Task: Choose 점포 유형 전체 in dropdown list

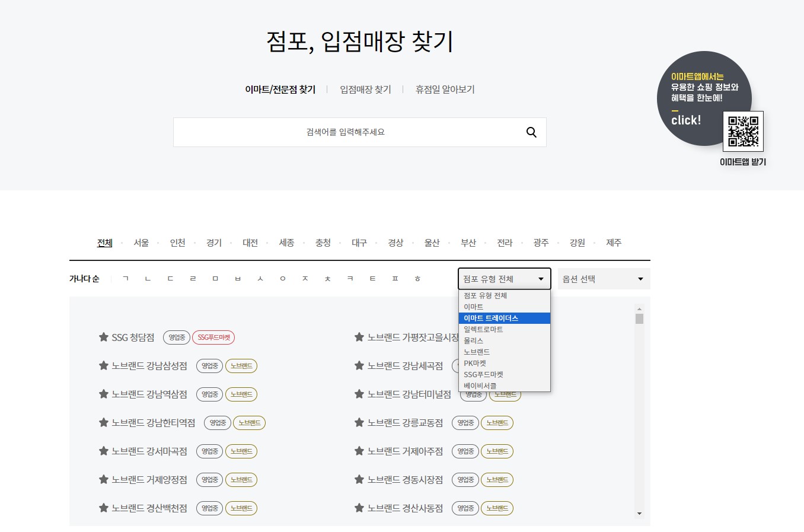Action: pyautogui.click(x=505, y=295)
